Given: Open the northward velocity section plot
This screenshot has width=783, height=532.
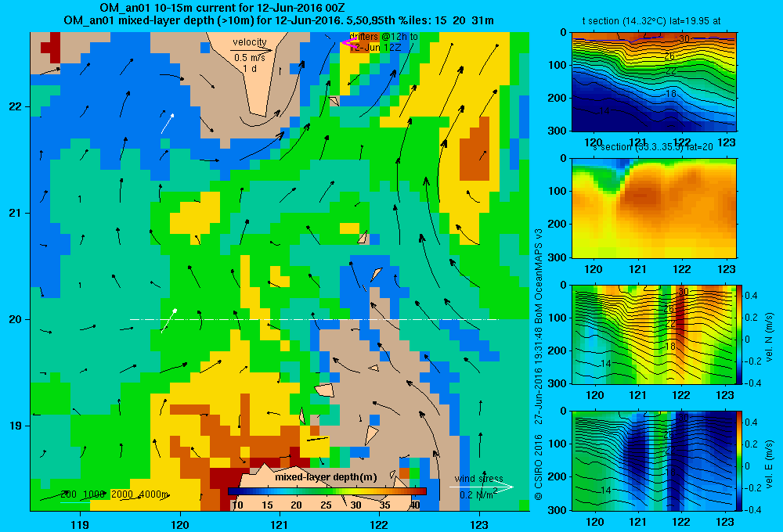Looking at the screenshot, I should click(654, 334).
